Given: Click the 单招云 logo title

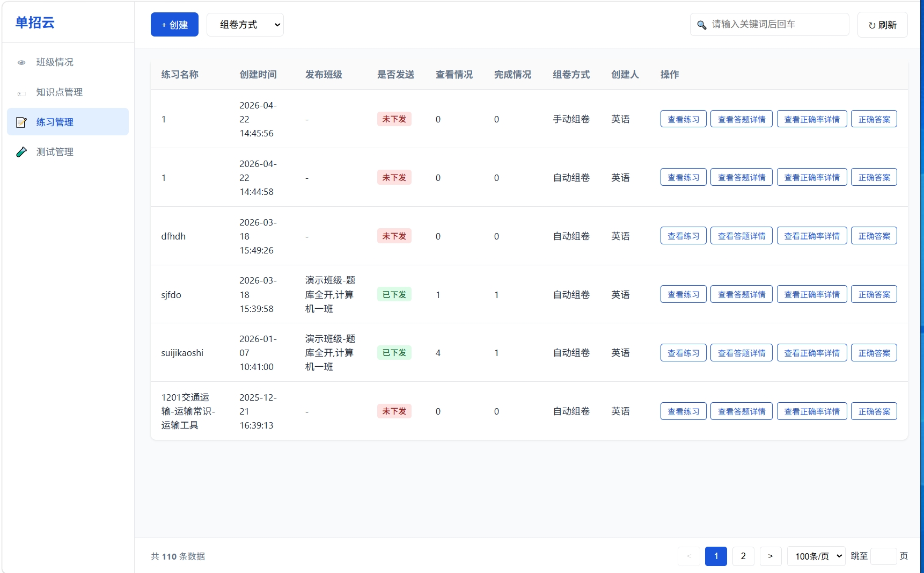Looking at the screenshot, I should 35,23.
